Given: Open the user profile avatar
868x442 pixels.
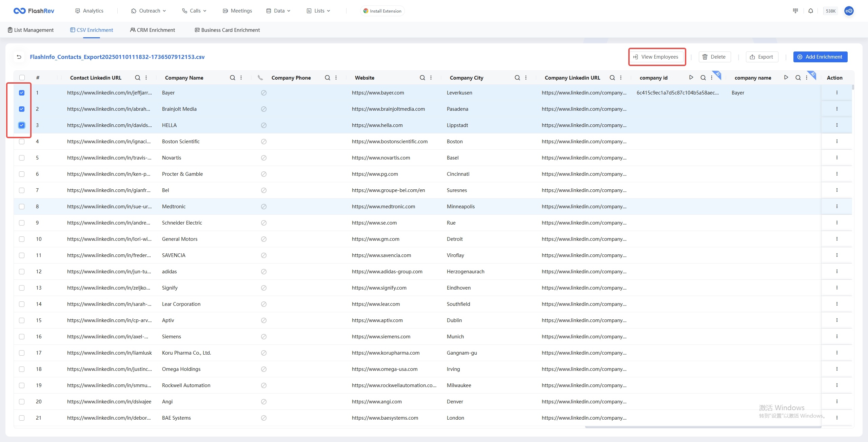Looking at the screenshot, I should pos(849,11).
